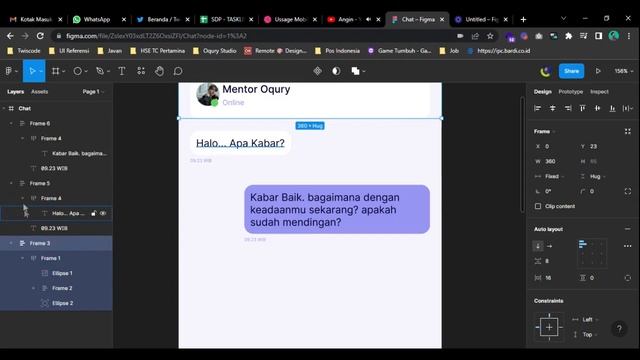Open the UI Referensi bookmark
Viewport: 640px width, 360px height.
(69, 51)
